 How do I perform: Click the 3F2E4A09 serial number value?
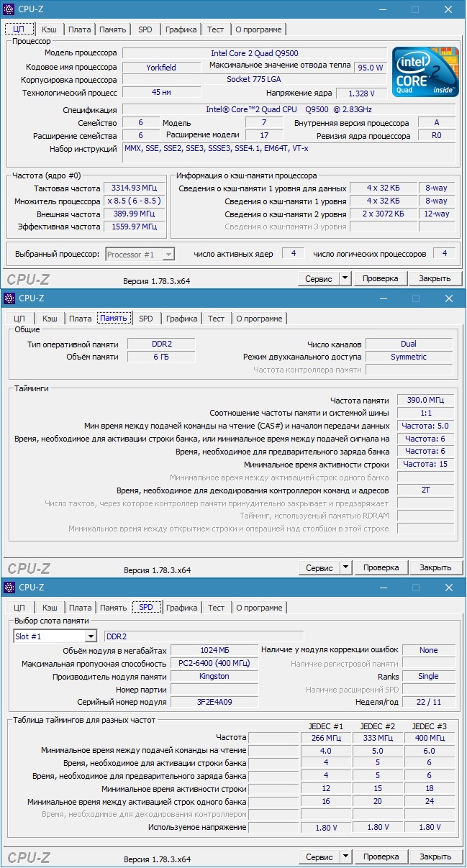(214, 702)
